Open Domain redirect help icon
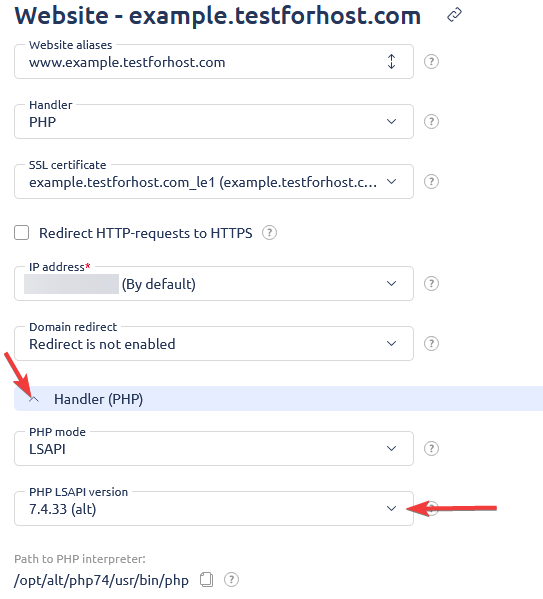 pyautogui.click(x=431, y=343)
